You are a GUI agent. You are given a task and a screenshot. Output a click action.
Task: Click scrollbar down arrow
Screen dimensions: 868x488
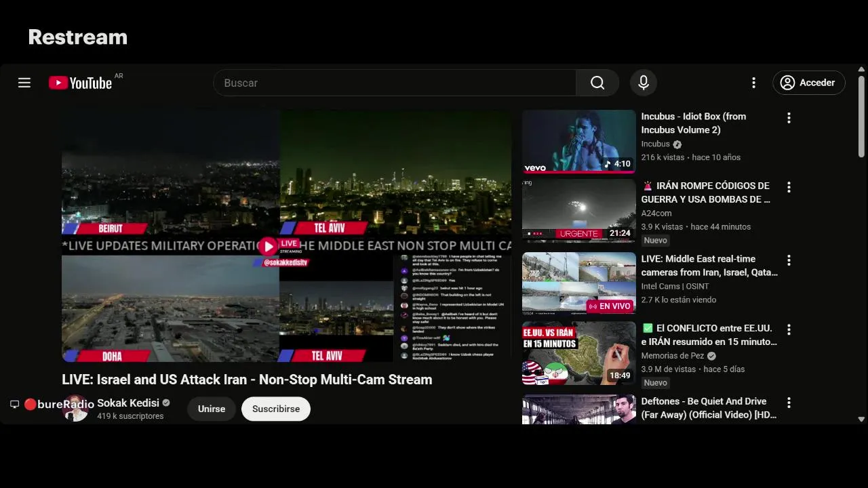(862, 420)
